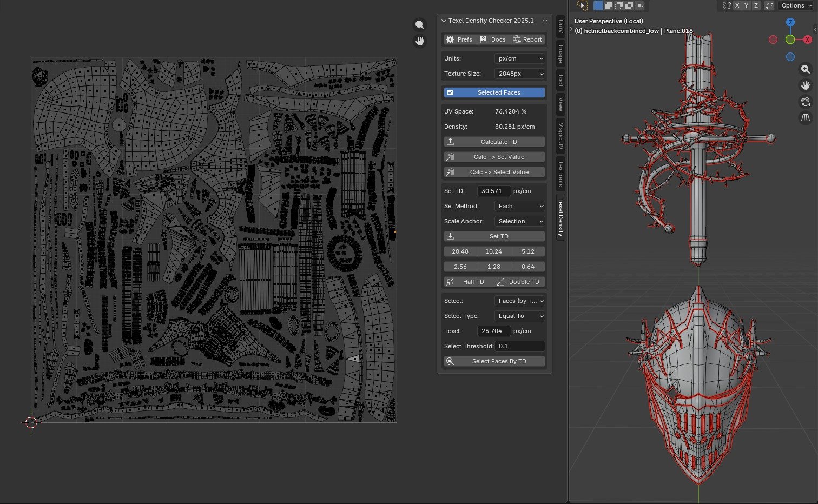Click the auto-merge vertices icon
The height and width of the screenshot is (504, 818).
coord(769,5)
